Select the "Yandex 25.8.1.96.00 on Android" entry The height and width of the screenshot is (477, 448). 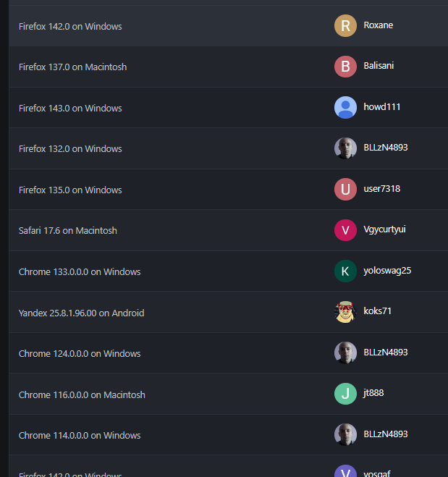point(82,313)
